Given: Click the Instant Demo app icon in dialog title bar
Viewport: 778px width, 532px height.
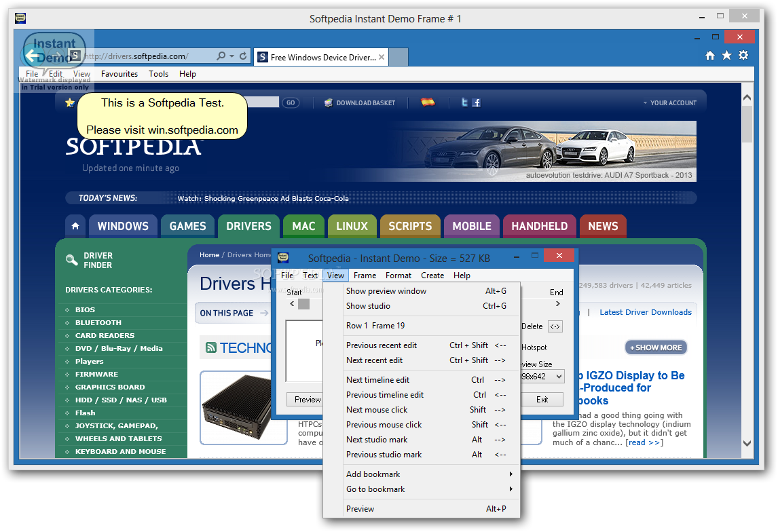Looking at the screenshot, I should [x=283, y=257].
